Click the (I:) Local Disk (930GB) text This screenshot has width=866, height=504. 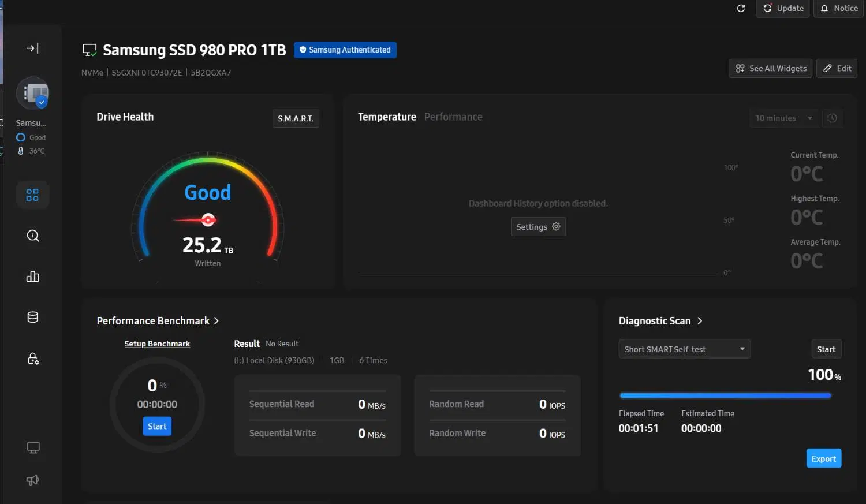pos(274,360)
